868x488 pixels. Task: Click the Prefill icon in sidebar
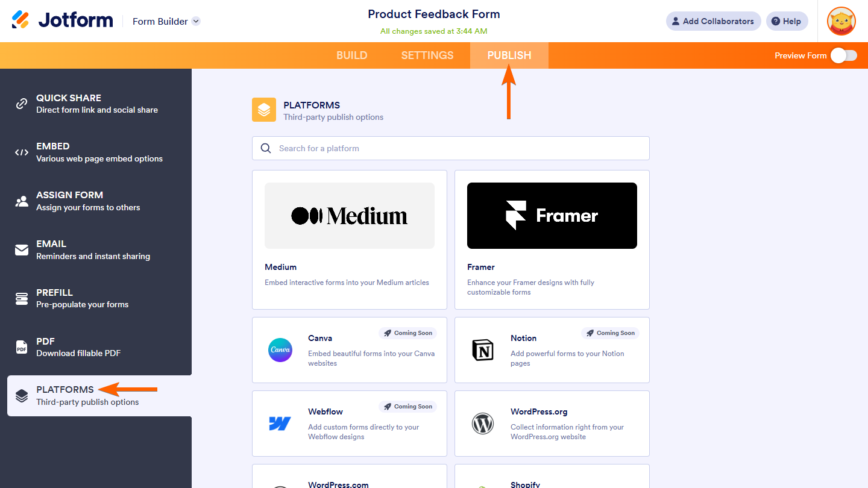(22, 298)
